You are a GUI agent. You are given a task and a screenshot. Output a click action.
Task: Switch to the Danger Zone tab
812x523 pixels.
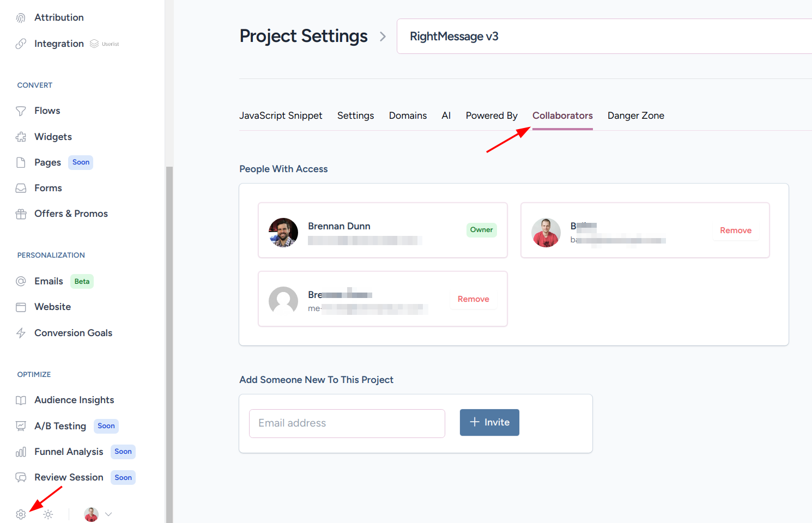pyautogui.click(x=635, y=115)
